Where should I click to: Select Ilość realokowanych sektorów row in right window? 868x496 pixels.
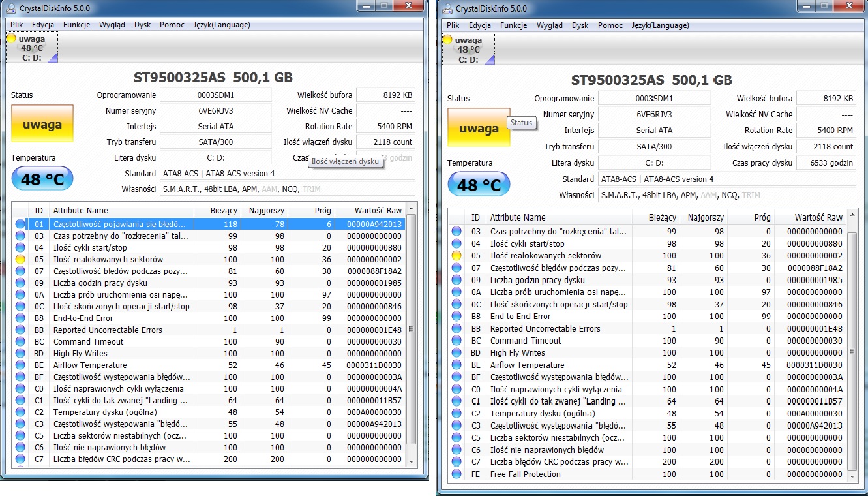point(646,255)
